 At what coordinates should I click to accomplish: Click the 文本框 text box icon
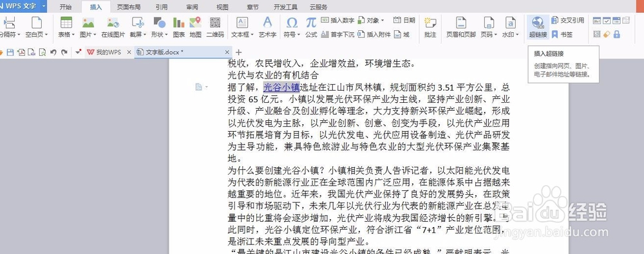click(242, 23)
